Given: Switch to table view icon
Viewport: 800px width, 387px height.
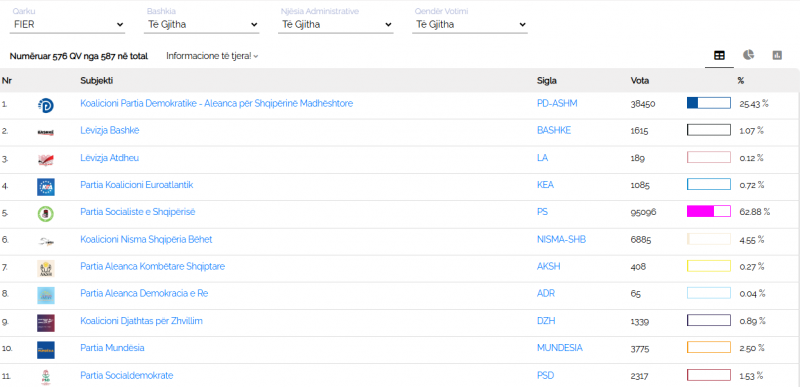Looking at the screenshot, I should click(x=719, y=56).
